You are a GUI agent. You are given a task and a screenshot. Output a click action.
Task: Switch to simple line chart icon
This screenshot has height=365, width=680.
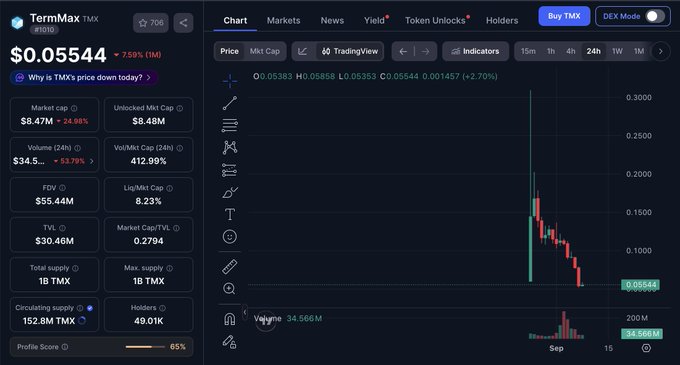[303, 51]
